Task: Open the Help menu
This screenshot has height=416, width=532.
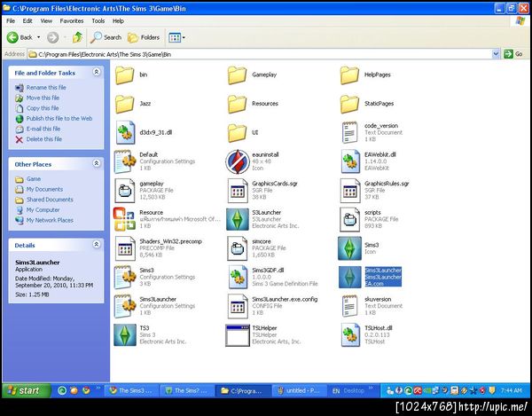Action: pos(118,21)
